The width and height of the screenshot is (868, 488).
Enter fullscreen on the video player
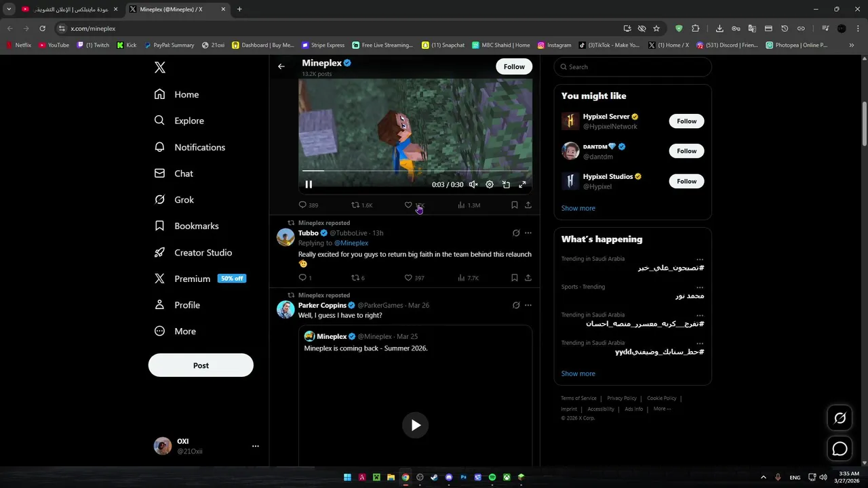(522, 184)
